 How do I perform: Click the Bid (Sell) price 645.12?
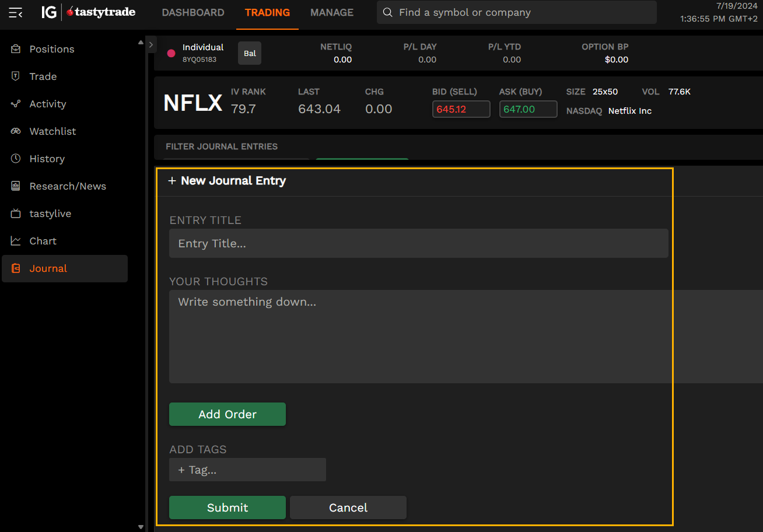click(461, 109)
